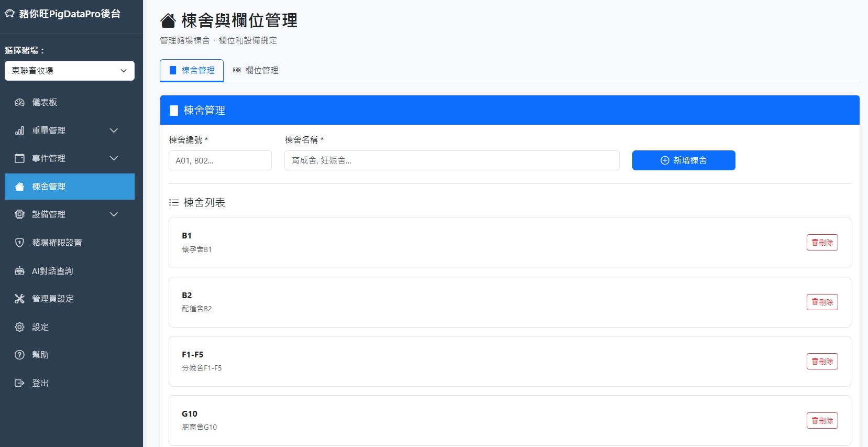
Task: Click the 新增棟舍 button
Action: (x=684, y=160)
